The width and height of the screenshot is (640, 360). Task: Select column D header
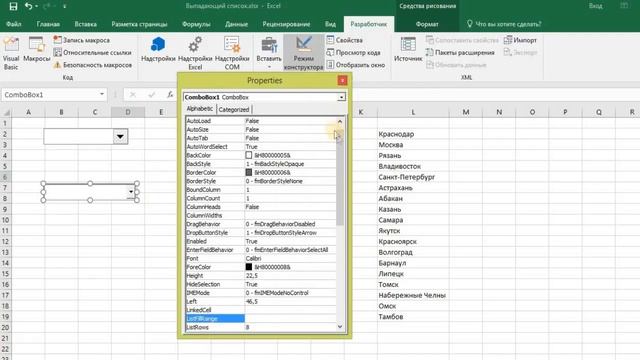tap(128, 112)
